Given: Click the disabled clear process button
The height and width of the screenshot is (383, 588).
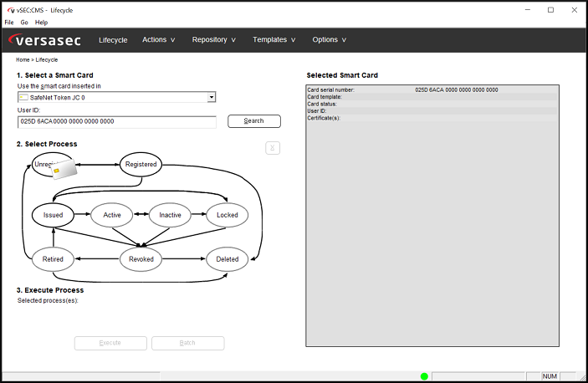Looking at the screenshot, I should pyautogui.click(x=273, y=148).
